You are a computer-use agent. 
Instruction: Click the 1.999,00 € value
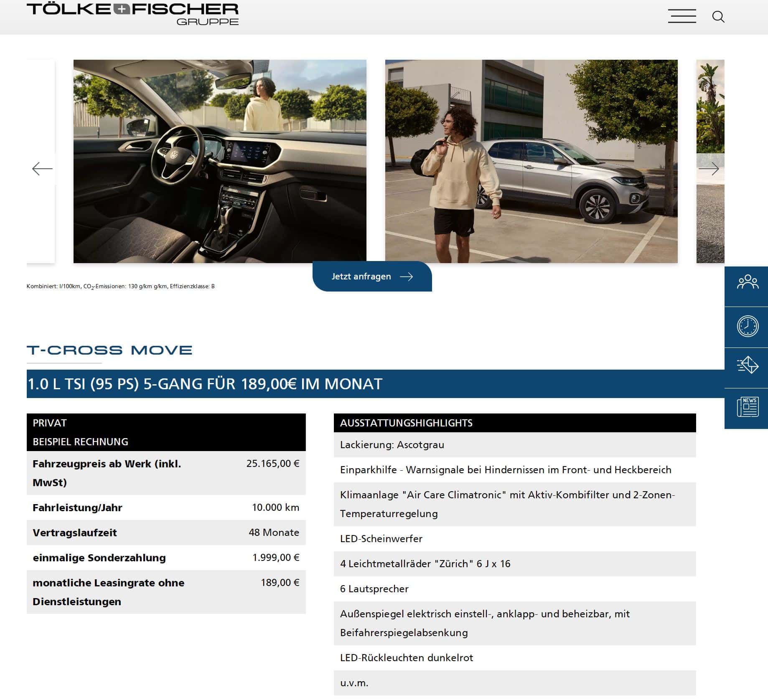276,558
